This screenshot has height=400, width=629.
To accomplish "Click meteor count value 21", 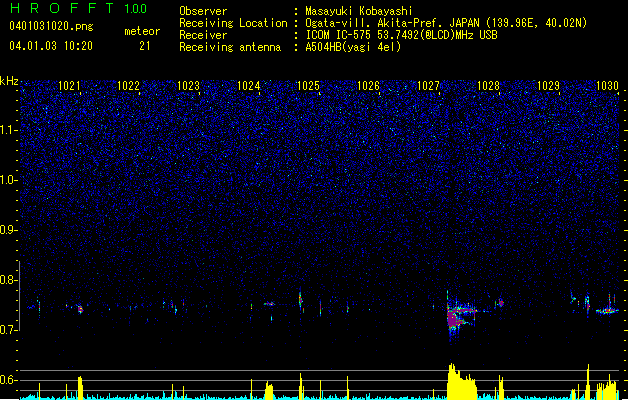I will tap(145, 46).
